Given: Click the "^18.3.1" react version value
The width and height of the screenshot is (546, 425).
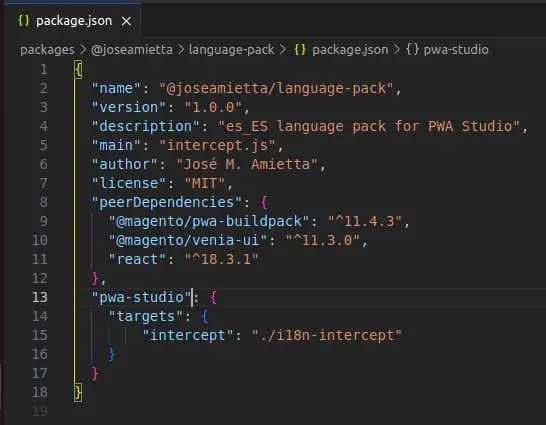Looking at the screenshot, I should click(x=221, y=259).
